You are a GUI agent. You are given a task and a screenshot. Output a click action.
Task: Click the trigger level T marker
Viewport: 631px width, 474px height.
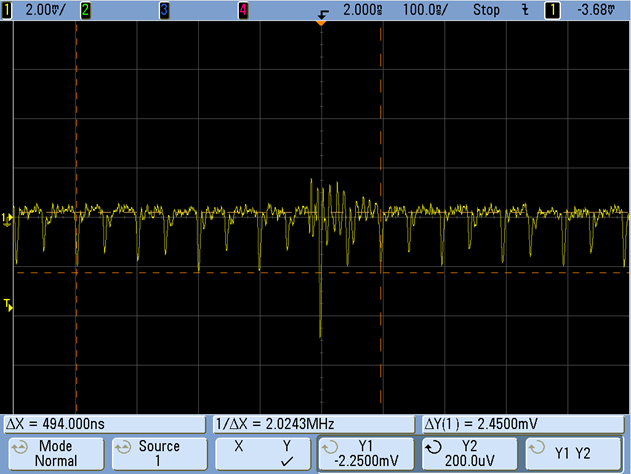pos(8,305)
